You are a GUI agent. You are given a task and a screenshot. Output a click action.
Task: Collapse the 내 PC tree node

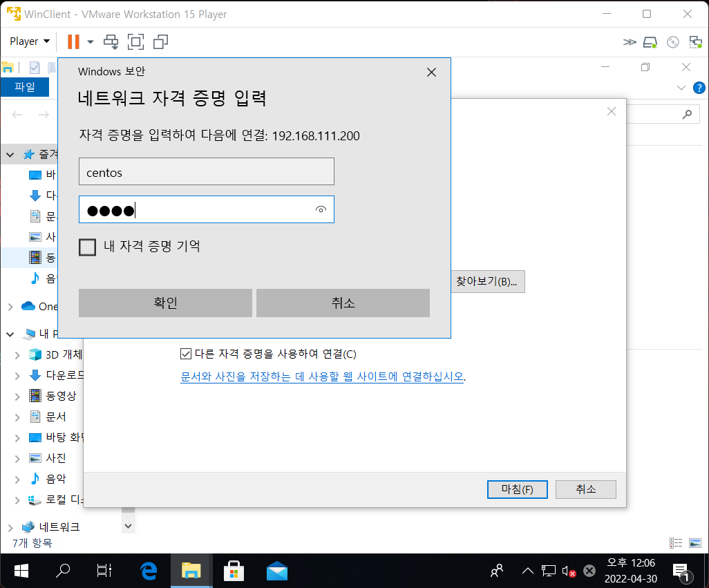(10, 334)
